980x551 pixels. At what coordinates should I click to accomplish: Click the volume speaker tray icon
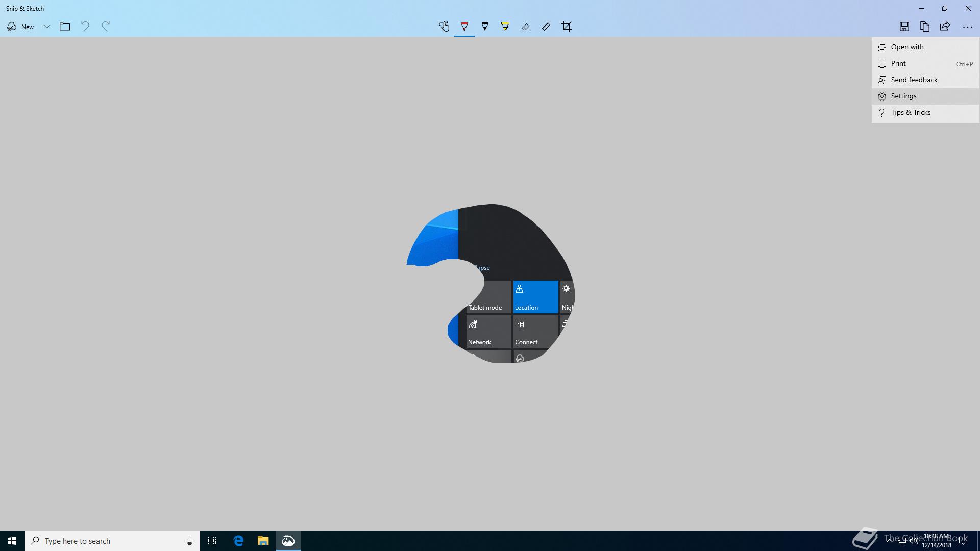click(914, 541)
